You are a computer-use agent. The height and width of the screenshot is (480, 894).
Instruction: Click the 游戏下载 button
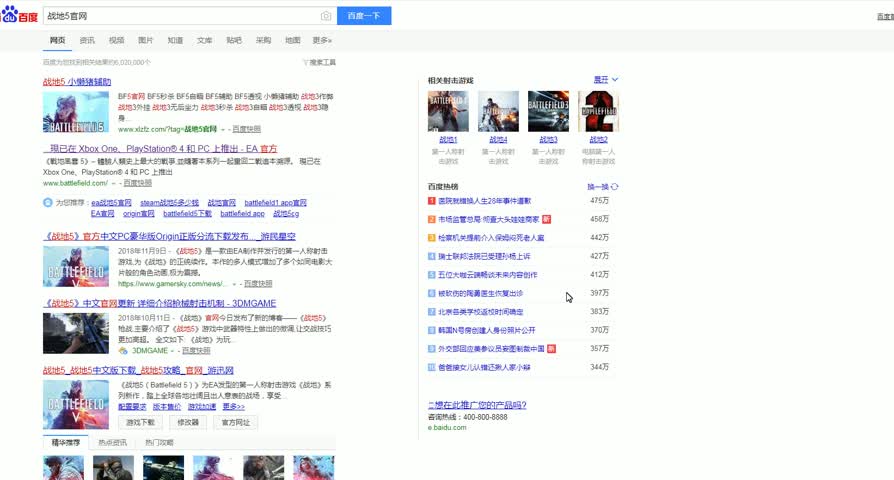pyautogui.click(x=139, y=422)
